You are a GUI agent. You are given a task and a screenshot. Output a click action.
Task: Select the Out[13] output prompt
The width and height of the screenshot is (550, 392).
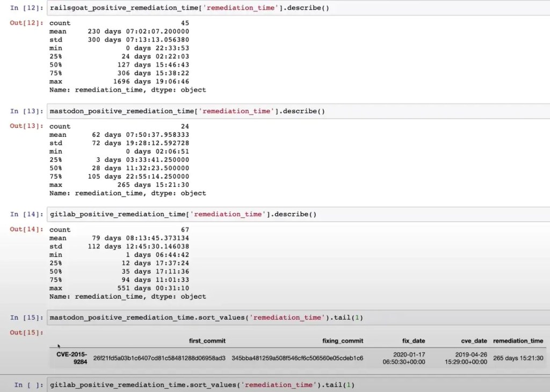pos(26,126)
